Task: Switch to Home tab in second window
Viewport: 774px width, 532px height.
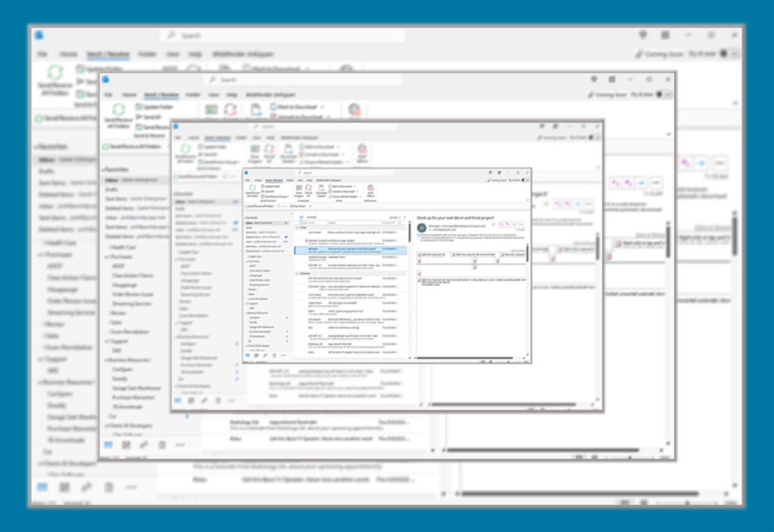Action: pyautogui.click(x=129, y=94)
